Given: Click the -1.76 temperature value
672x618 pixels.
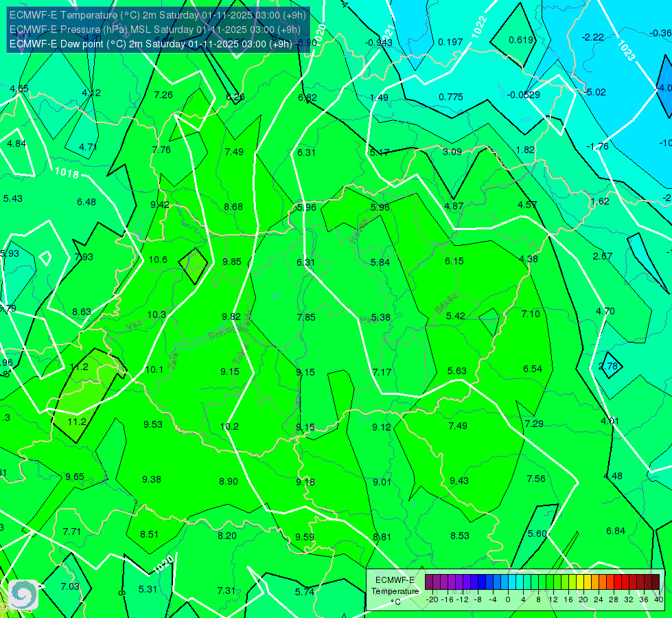Looking at the screenshot, I should pyautogui.click(x=597, y=146).
